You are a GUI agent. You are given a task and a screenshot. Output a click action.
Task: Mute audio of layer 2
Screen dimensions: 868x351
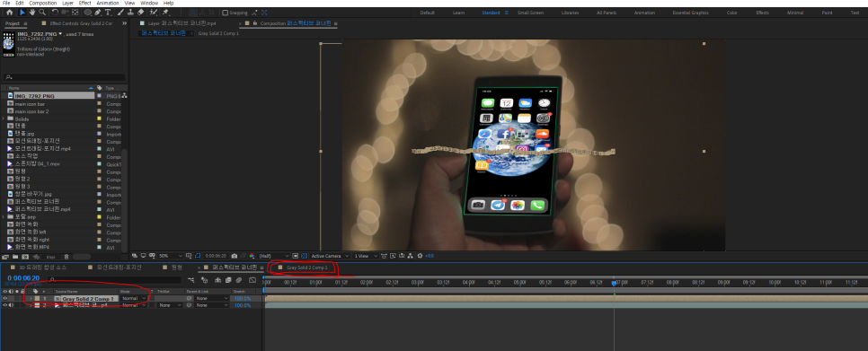(11, 305)
